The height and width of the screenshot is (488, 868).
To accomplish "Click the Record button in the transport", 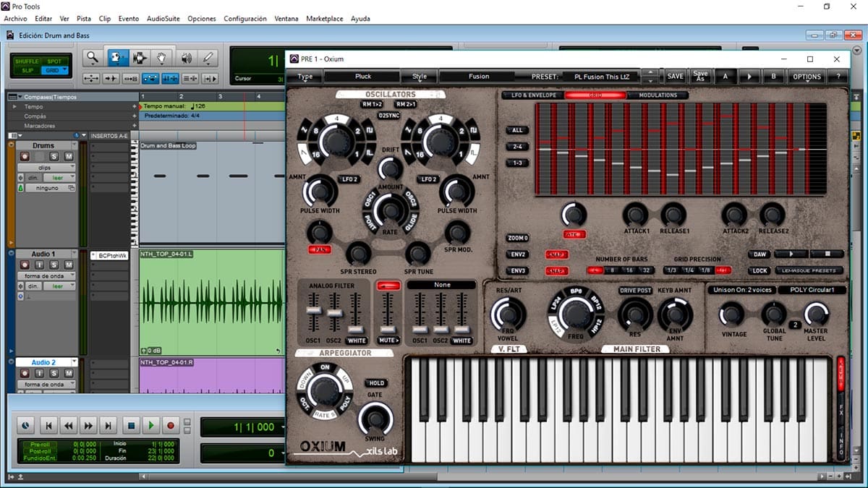I will (171, 426).
